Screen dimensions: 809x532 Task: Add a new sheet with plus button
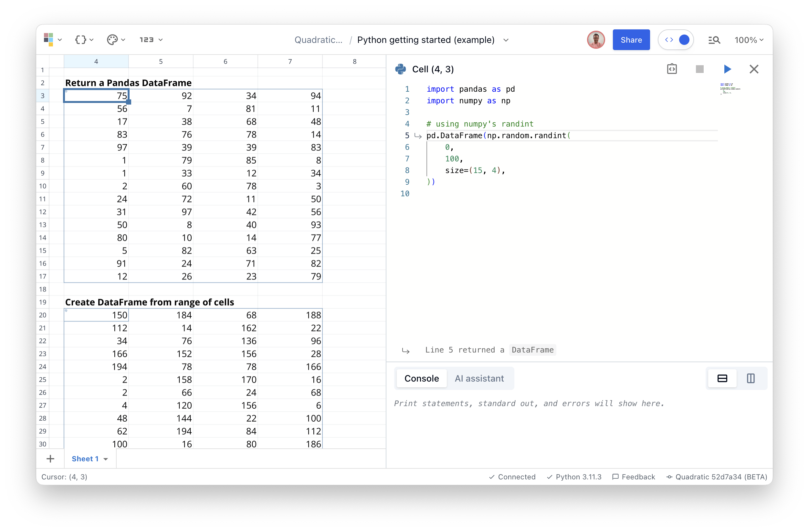[x=50, y=459]
